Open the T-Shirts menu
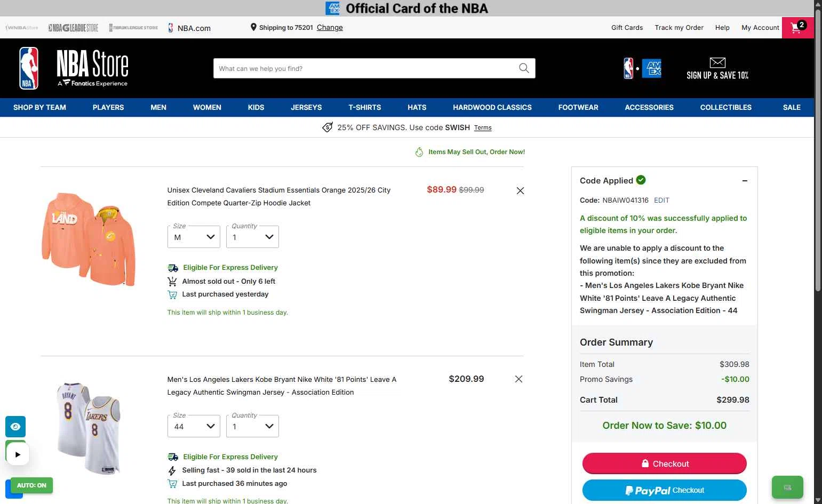822x504 pixels. (365, 107)
